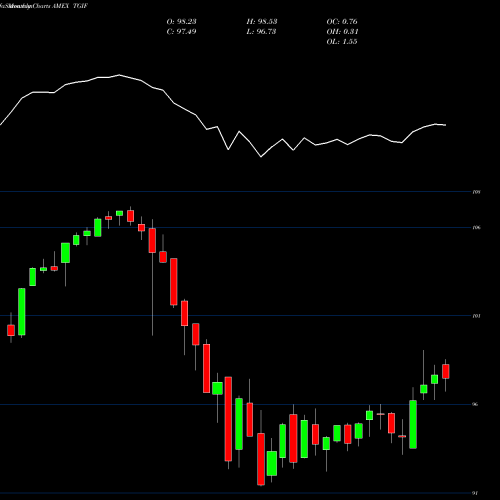500x500 pixels.
Task: Select the most recent red candlestick
Action: coord(446,371)
